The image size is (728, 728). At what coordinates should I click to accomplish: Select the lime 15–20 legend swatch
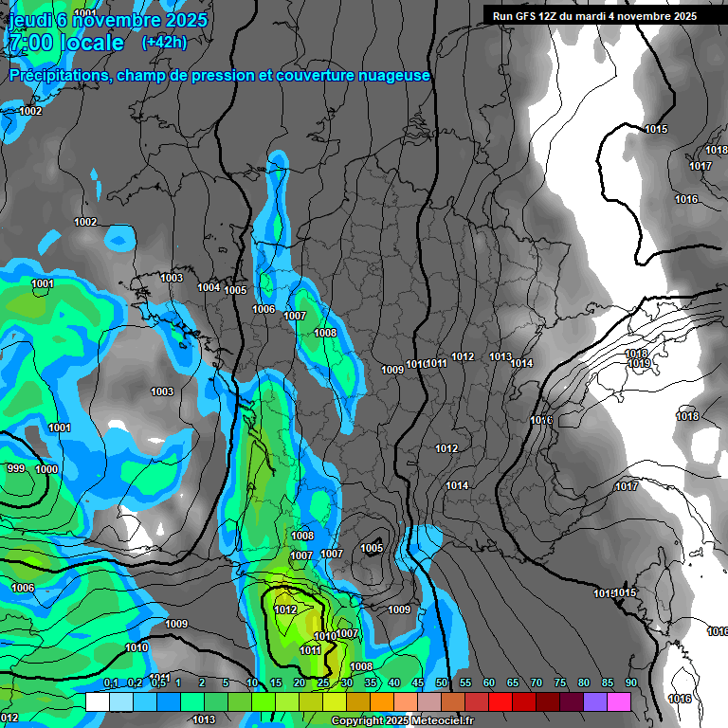tap(287, 701)
